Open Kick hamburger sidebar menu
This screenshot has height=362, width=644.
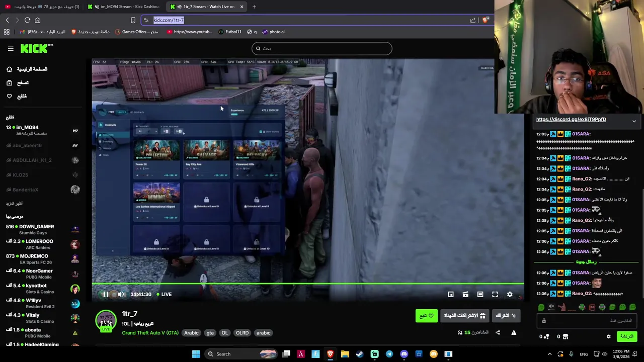11,49
